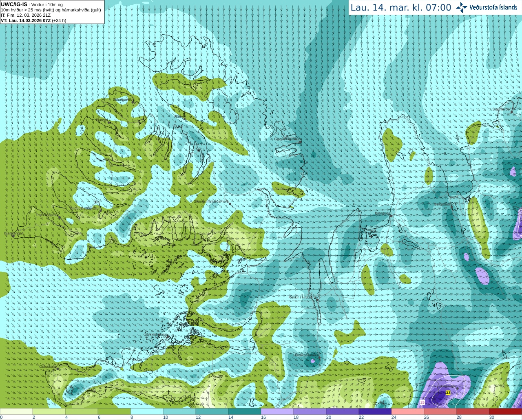522x420 pixels.
Task: Pick the 10–12 m/s turquoise legend swatch
Action: click(179, 411)
